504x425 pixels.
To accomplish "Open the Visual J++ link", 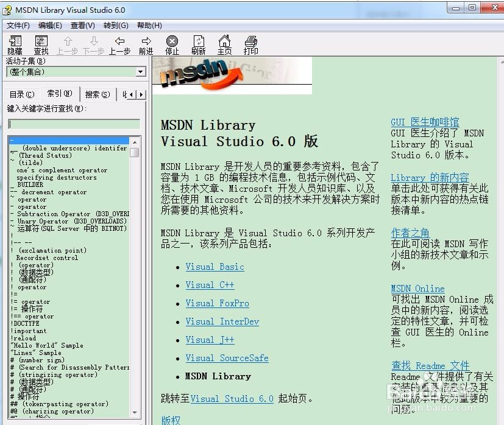I will click(210, 340).
